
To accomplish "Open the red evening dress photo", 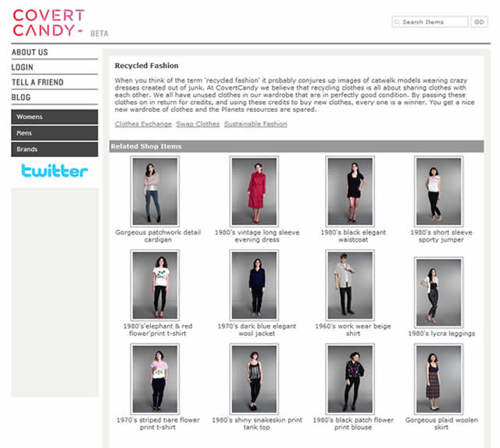I will coord(254,192).
